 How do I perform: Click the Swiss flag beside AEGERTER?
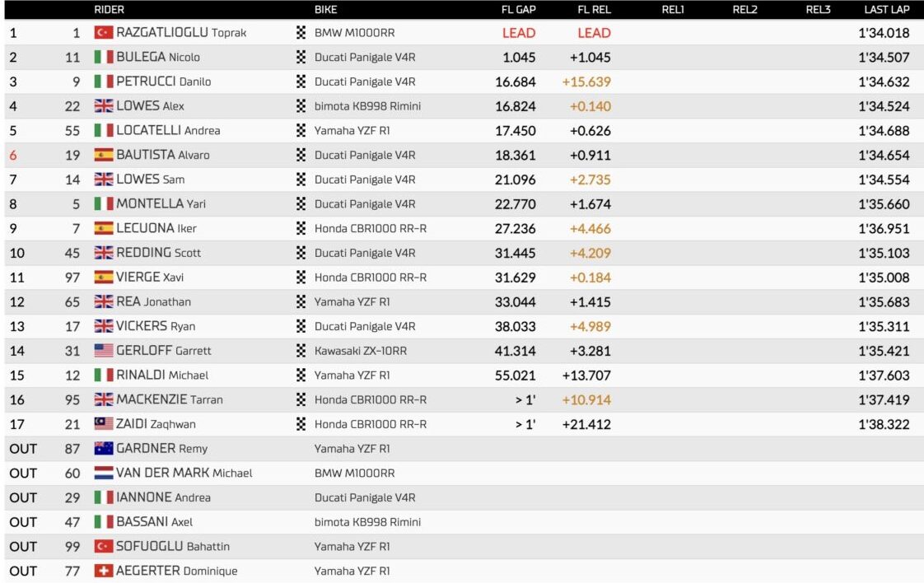point(103,571)
